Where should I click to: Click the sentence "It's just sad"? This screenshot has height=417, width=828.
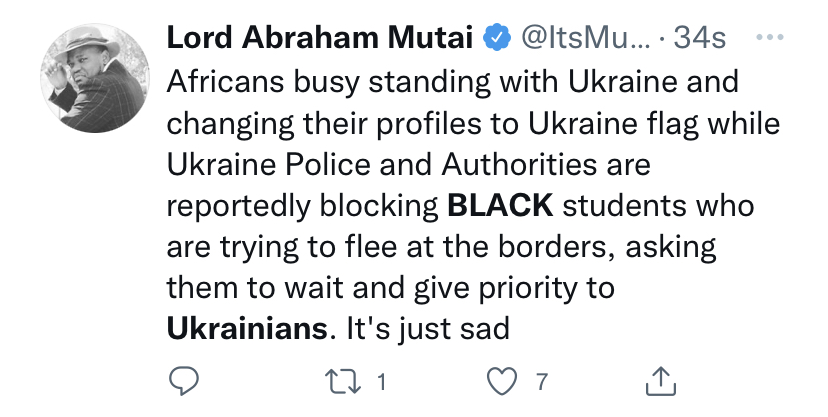[x=427, y=327]
